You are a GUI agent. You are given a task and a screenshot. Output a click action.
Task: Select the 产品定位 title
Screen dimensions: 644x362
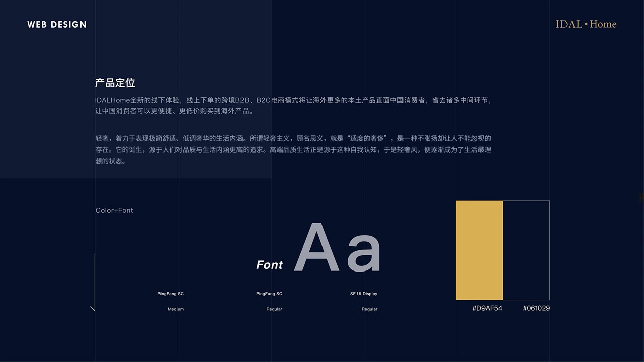(115, 83)
